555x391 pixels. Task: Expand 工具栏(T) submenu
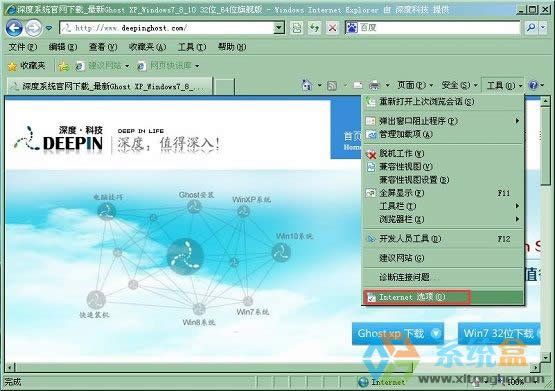click(x=444, y=206)
